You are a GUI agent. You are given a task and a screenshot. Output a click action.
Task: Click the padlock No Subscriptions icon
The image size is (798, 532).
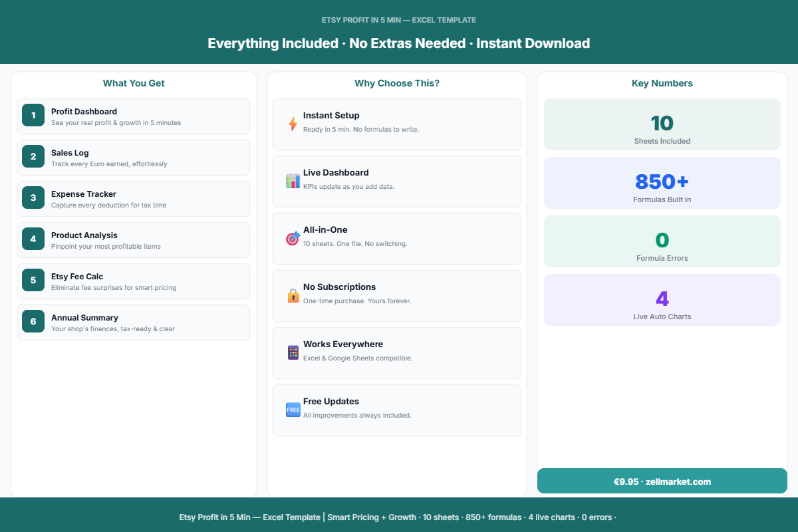[x=293, y=295]
